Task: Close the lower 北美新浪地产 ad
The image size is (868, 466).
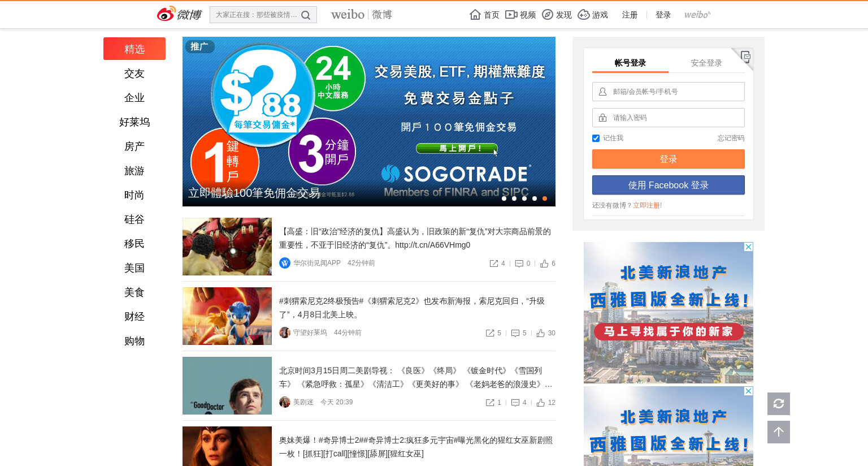Action: click(x=748, y=391)
